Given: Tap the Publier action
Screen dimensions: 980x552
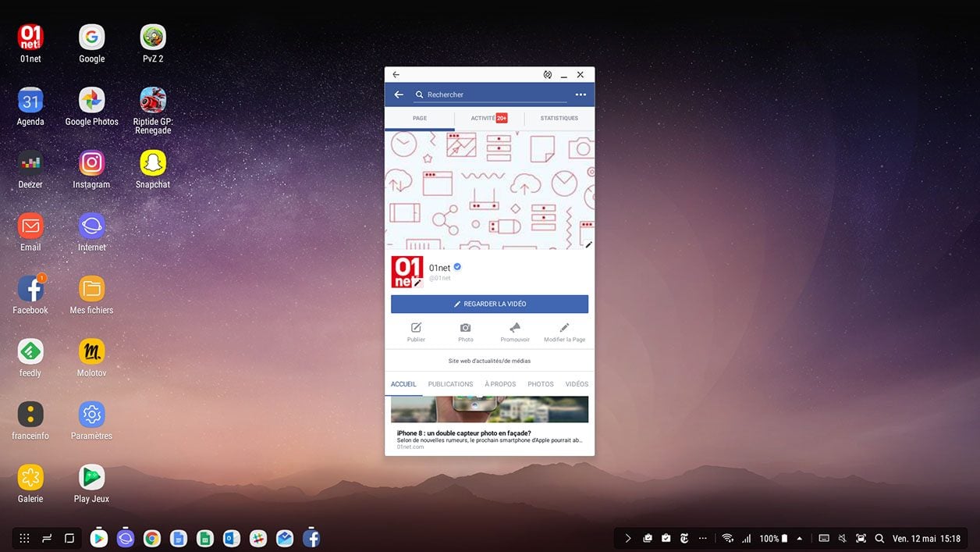Looking at the screenshot, I should (x=416, y=333).
